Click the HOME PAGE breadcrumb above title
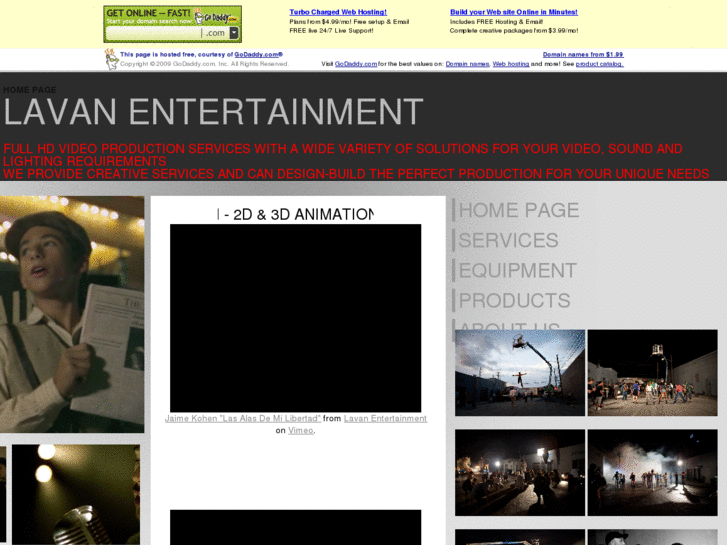 (x=30, y=90)
